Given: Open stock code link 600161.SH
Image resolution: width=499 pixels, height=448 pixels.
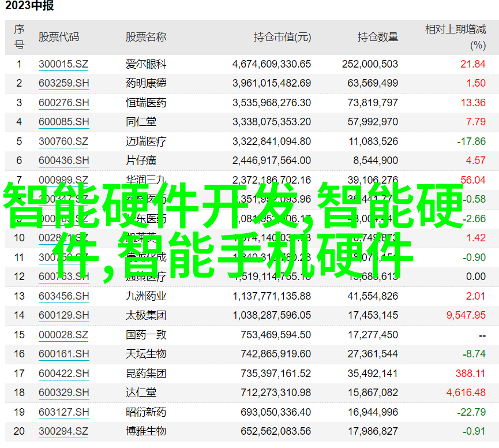Looking at the screenshot, I should [63, 354].
